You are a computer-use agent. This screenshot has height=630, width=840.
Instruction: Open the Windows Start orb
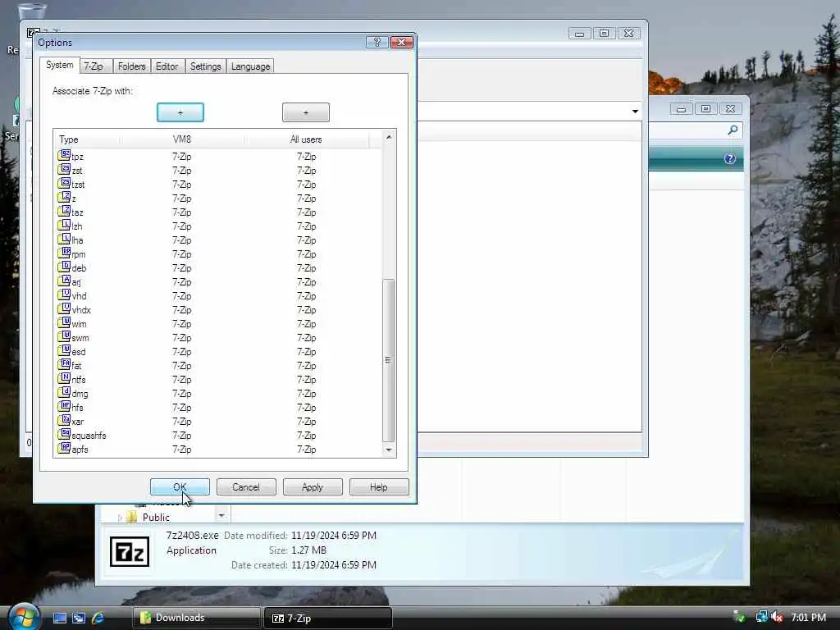(x=24, y=617)
